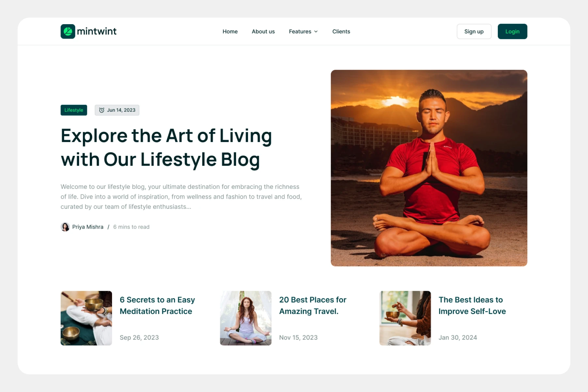Go to the About us page
Viewport: 588px width, 392px height.
tap(263, 31)
